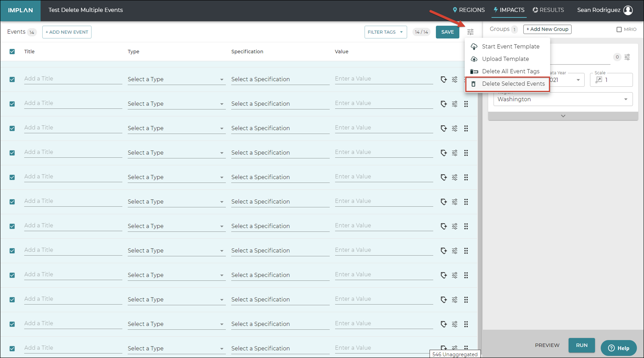Uncheck the first event row checkbox
Image resolution: width=644 pixels, height=358 pixels.
pos(12,79)
